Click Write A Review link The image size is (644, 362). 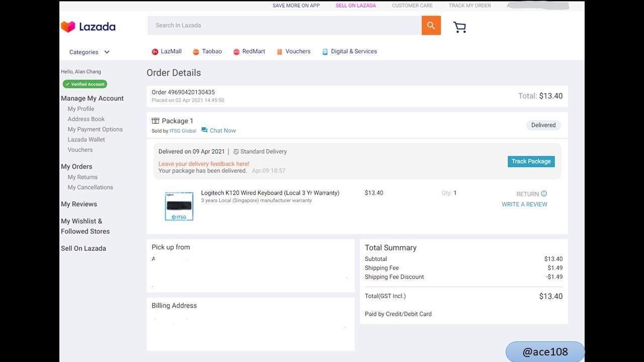[x=524, y=204]
